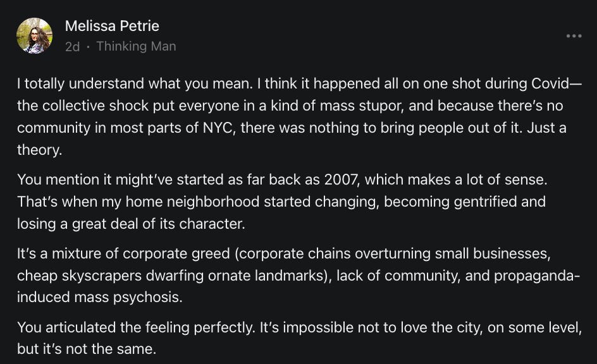Viewport: 597px width, 364px height.
Task: Click the phrase 'but it's not the same'
Action: coord(86,348)
